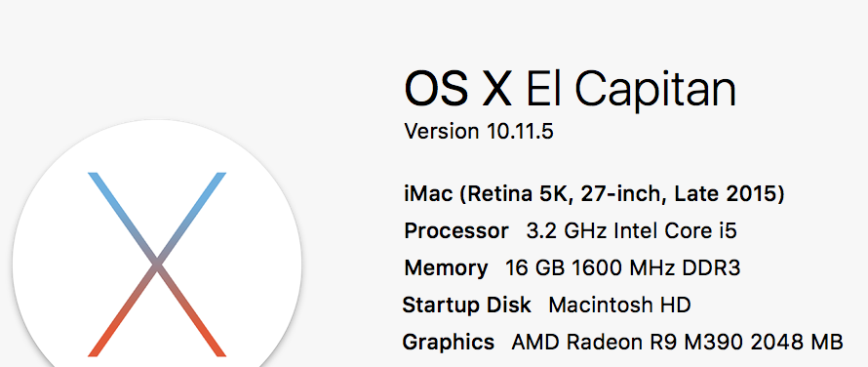The height and width of the screenshot is (367, 868).
Task: Click the 3.2 GHz Intel Core i5 value
Action: click(632, 230)
